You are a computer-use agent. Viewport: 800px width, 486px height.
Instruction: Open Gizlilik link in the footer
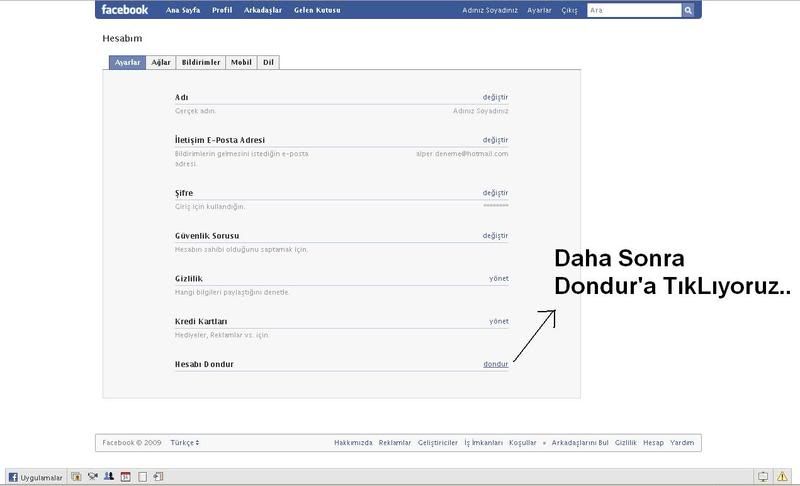[x=626, y=443]
